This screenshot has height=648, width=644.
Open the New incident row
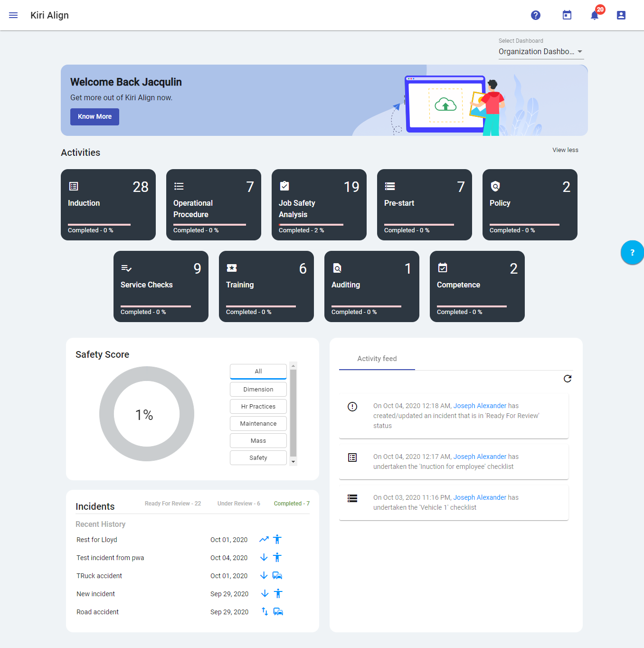pyautogui.click(x=95, y=594)
